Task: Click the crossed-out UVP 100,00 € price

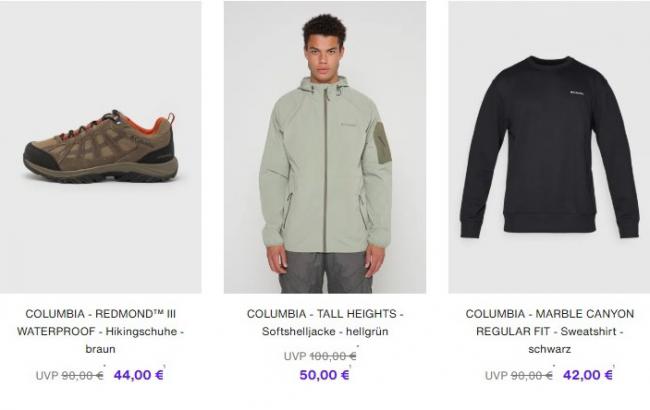Action: (332, 356)
